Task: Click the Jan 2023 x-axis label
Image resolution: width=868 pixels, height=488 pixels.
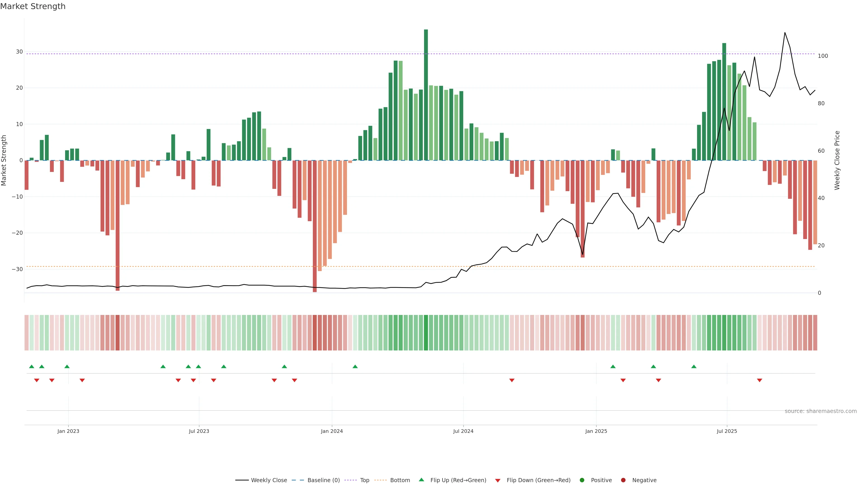Action: [68, 431]
